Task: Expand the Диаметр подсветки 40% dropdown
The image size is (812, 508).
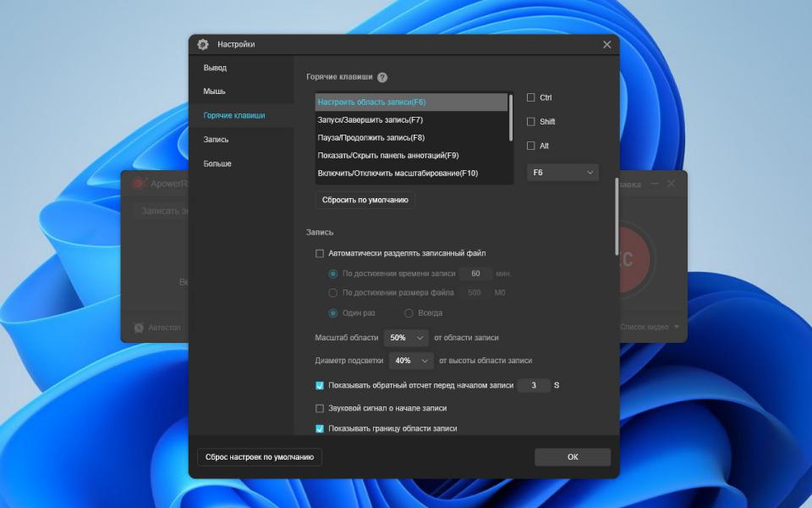Action: 411,361
